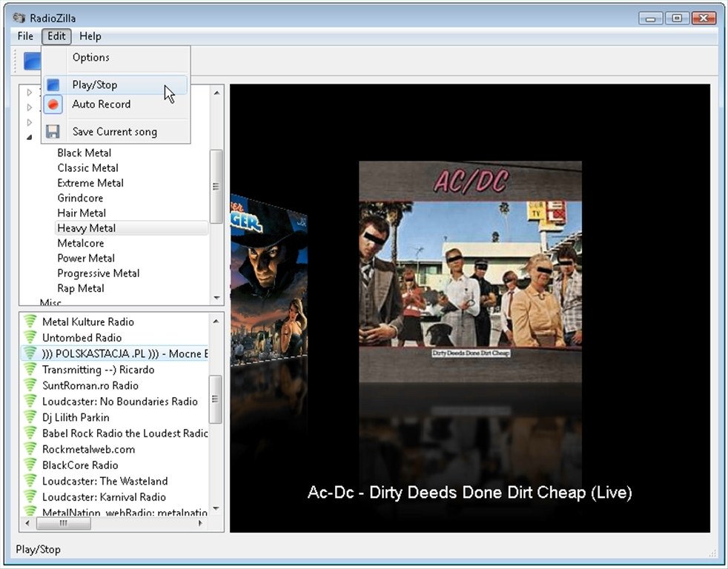Select the Rap Metal genre
The height and width of the screenshot is (569, 728).
(x=81, y=288)
